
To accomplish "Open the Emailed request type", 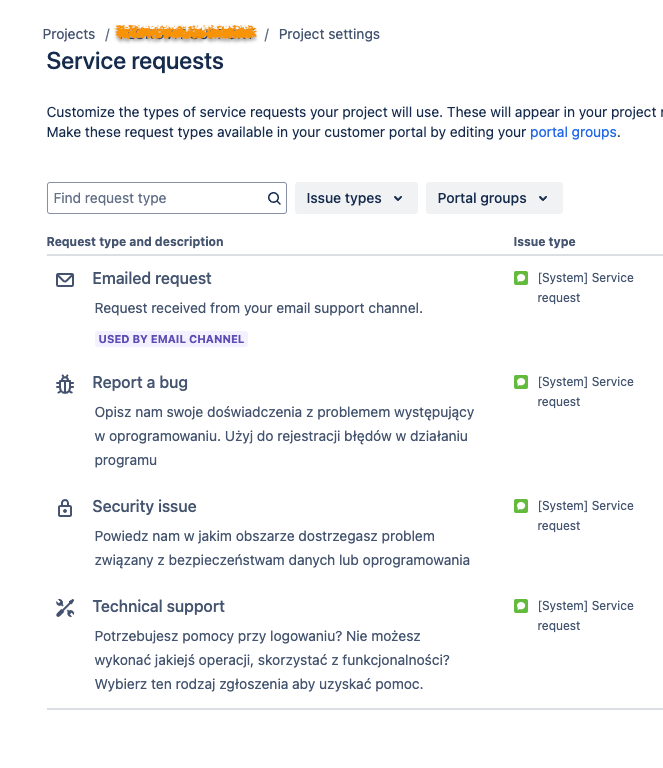I will coord(152,279).
